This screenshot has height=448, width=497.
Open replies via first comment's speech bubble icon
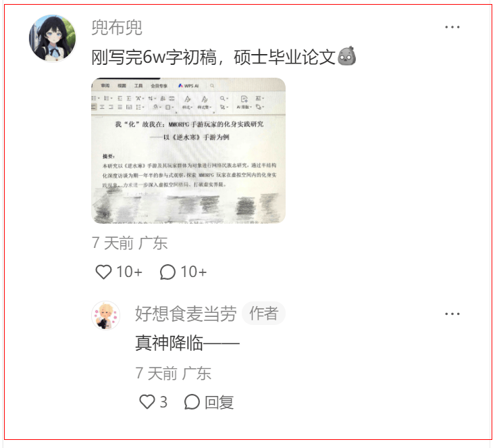167,272
